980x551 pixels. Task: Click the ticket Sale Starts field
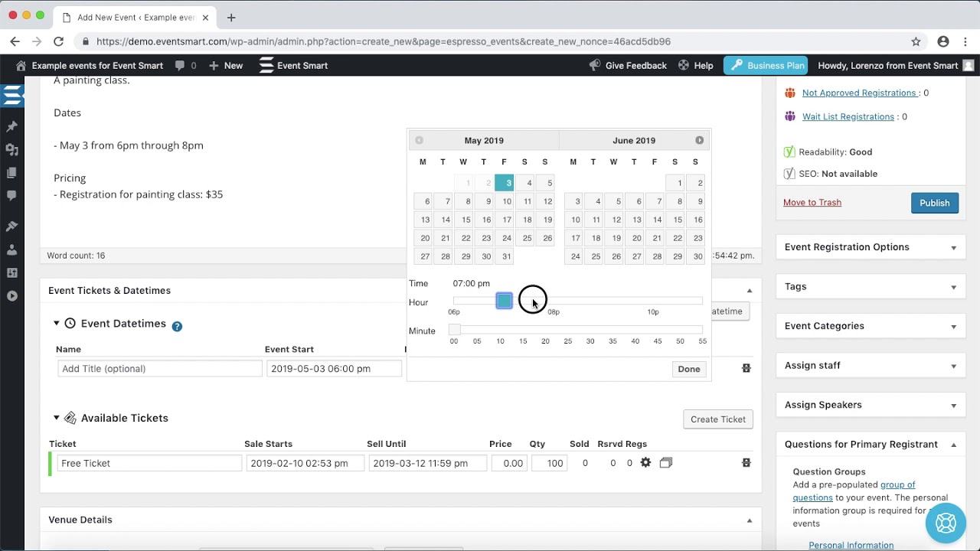click(x=305, y=463)
